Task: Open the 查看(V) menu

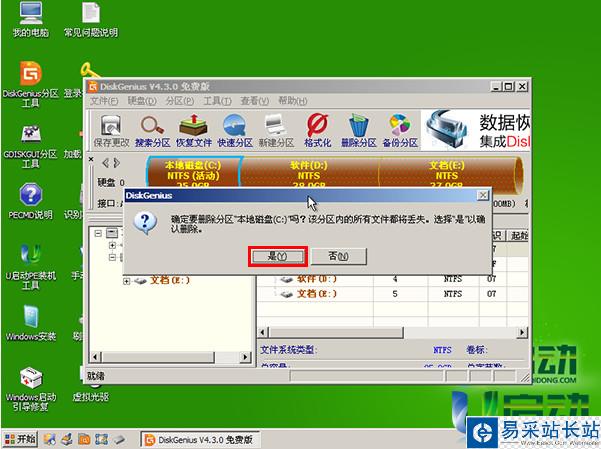Action: coord(255,101)
